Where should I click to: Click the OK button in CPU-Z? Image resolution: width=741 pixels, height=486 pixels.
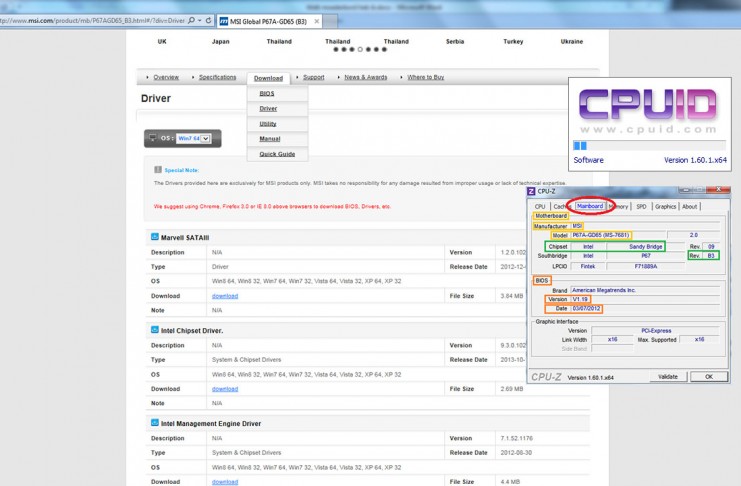(709, 377)
